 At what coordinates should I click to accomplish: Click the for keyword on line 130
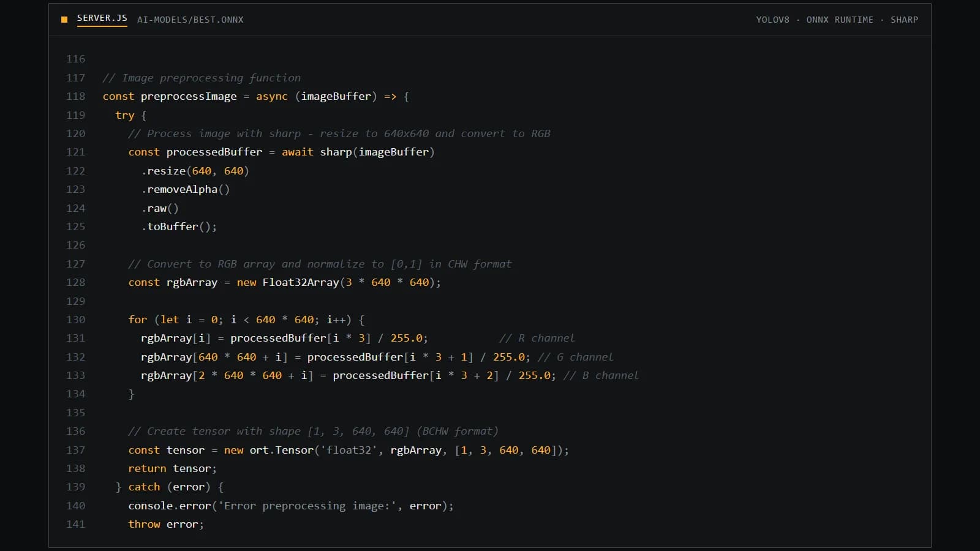138,320
